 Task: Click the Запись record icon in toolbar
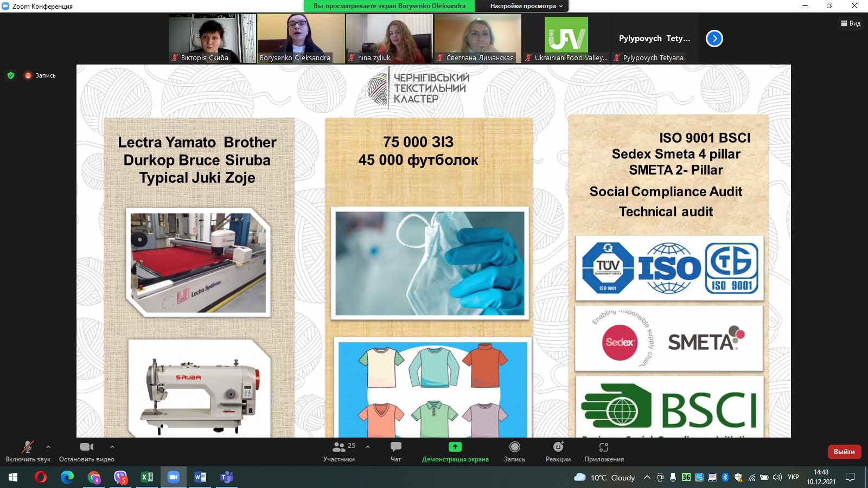514,451
